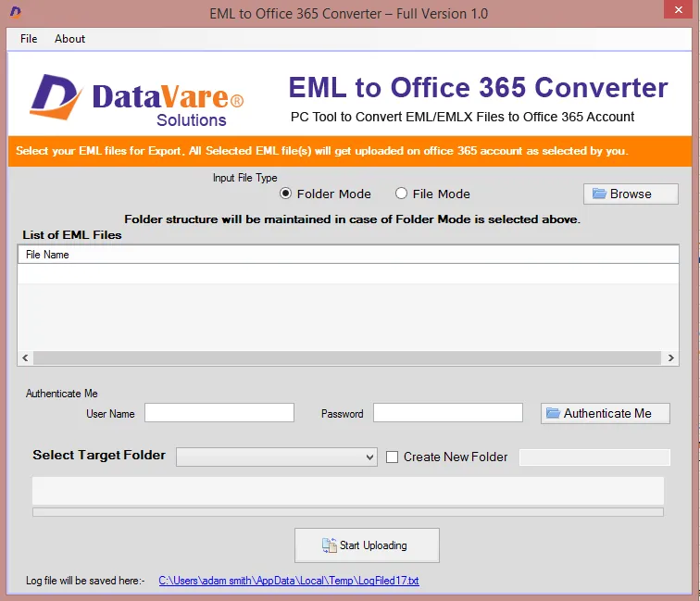Click the DataVare Solutions logo
Image resolution: width=700 pixels, height=601 pixels.
tap(137, 101)
